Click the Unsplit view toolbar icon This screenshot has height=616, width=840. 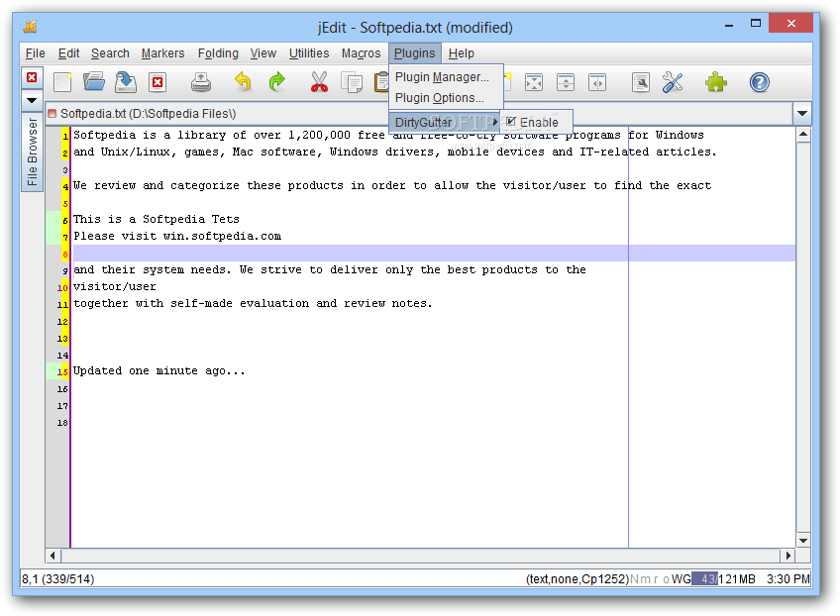(534, 82)
